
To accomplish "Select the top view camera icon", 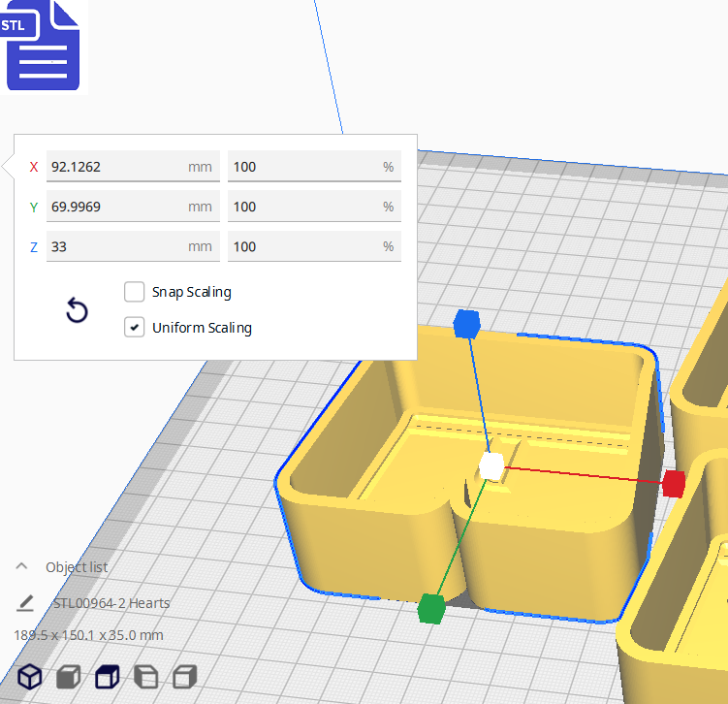I will (107, 676).
